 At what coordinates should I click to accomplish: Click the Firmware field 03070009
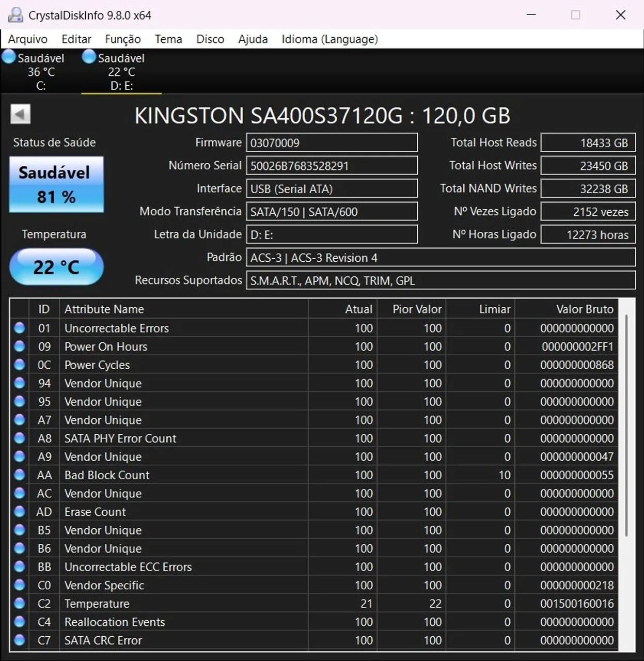point(332,143)
